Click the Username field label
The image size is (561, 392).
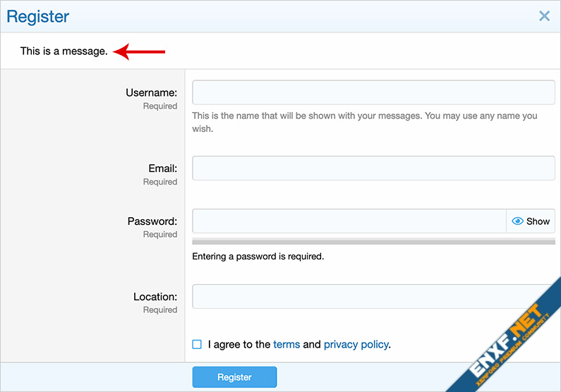(151, 92)
